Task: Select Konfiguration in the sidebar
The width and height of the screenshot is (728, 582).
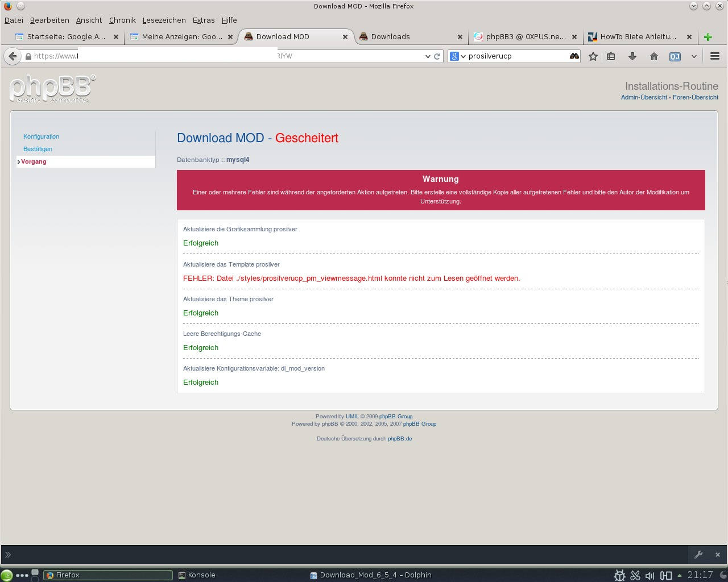Action: tap(41, 136)
